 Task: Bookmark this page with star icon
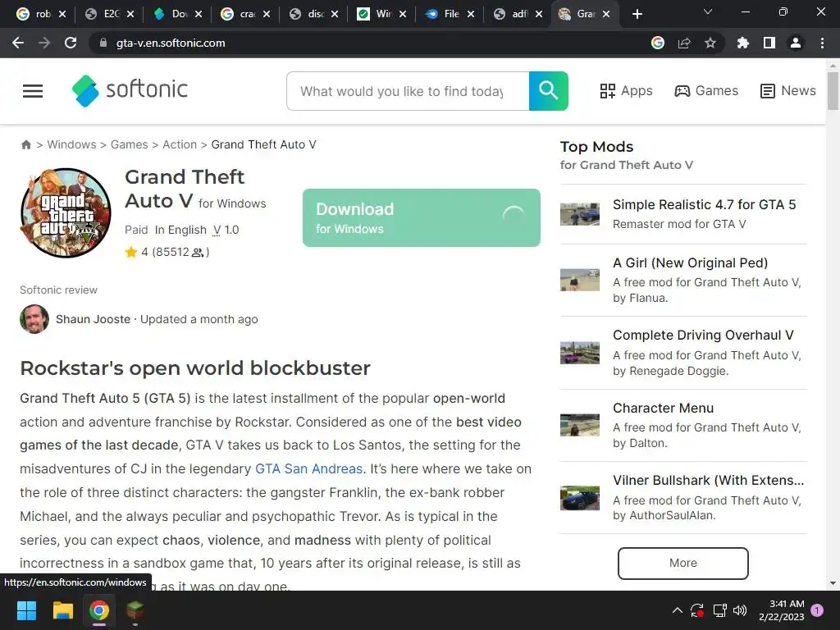[710, 43]
